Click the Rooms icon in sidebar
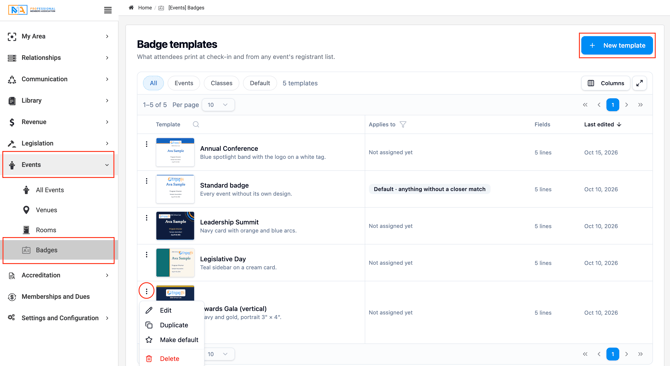 click(x=26, y=230)
